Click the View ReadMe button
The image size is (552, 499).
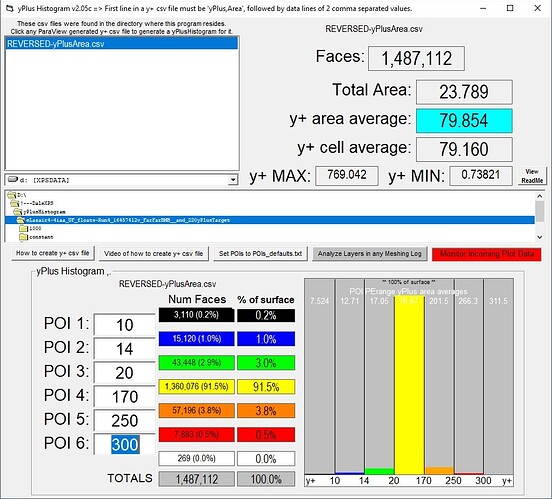(532, 176)
